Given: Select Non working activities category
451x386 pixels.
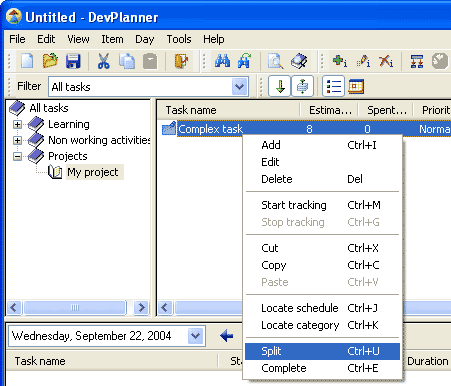Looking at the screenshot, I should 99,140.
